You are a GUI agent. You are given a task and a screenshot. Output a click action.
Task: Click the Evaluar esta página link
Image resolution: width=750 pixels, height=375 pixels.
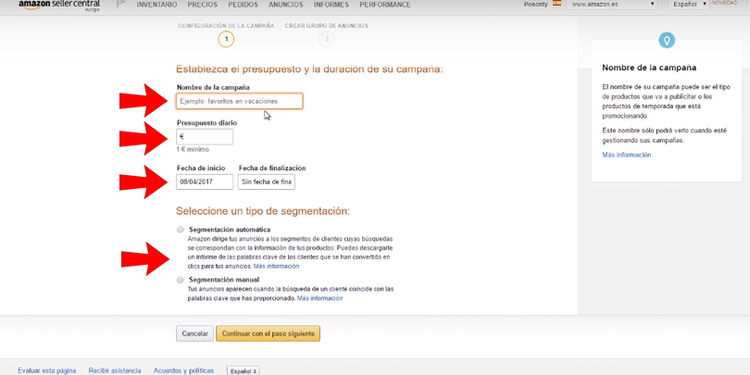(x=47, y=371)
